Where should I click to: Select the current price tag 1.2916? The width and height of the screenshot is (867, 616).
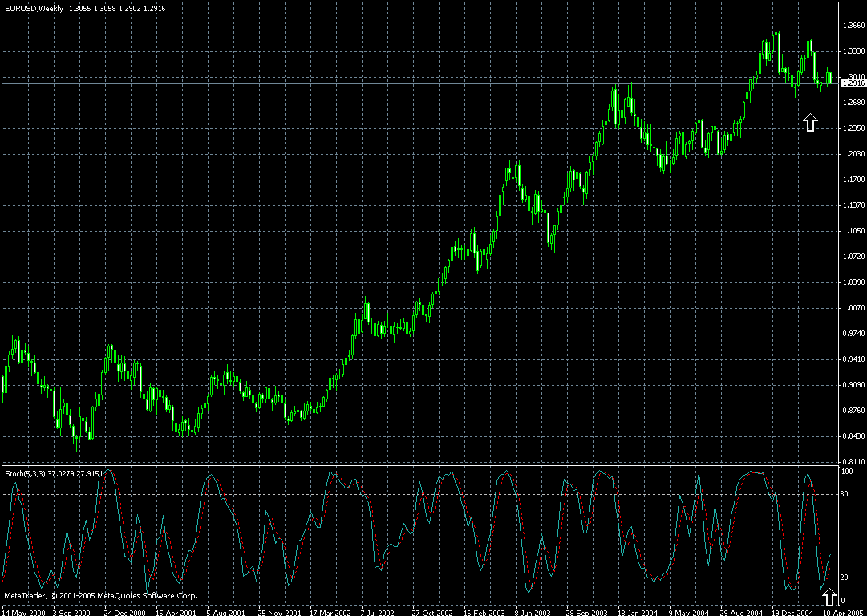click(853, 83)
